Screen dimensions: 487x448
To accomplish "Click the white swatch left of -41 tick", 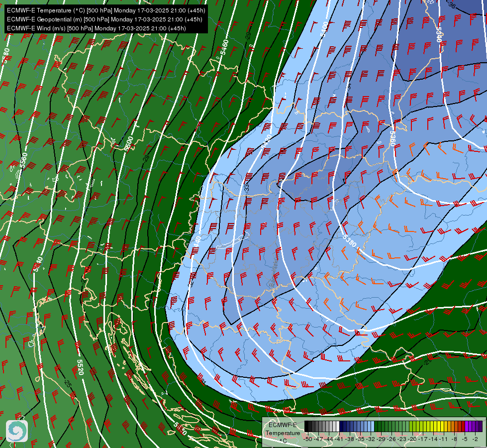I will 338,426.
